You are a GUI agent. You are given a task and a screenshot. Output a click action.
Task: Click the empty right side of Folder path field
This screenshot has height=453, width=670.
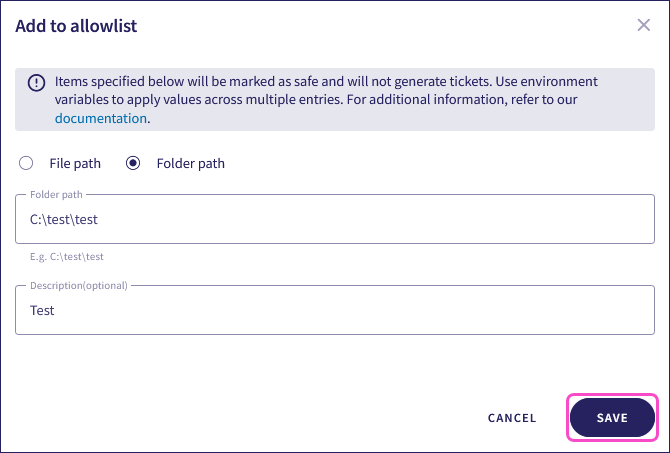coord(500,219)
